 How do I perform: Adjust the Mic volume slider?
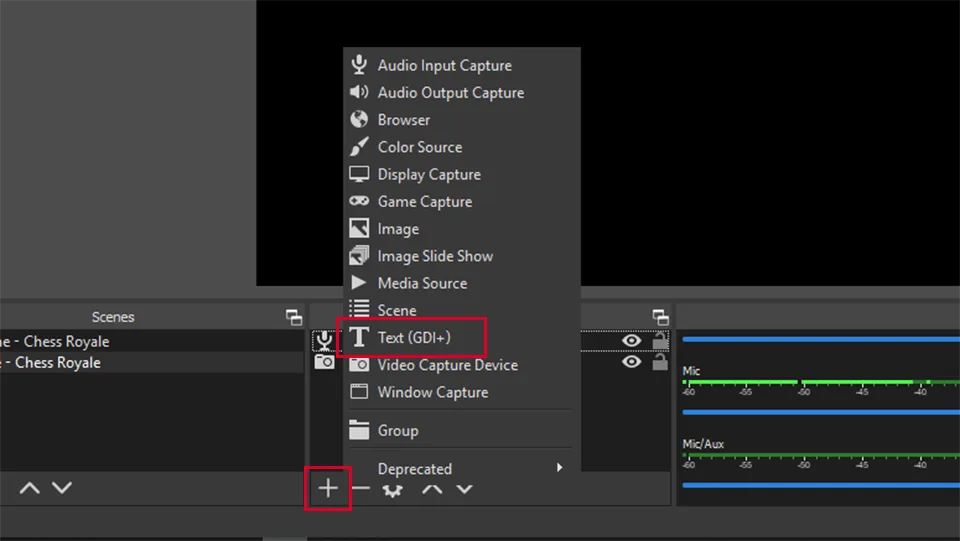tap(820, 412)
